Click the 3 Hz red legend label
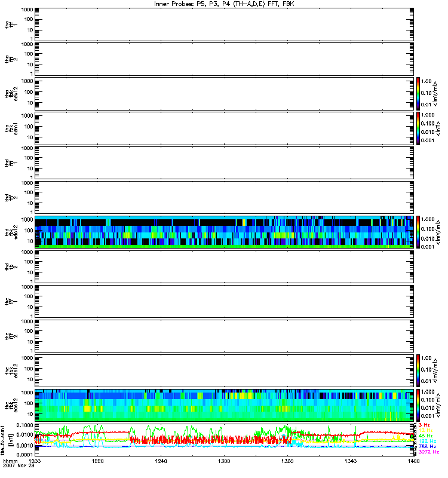Image resolution: width=448 pixels, height=478 pixels. tap(425, 424)
